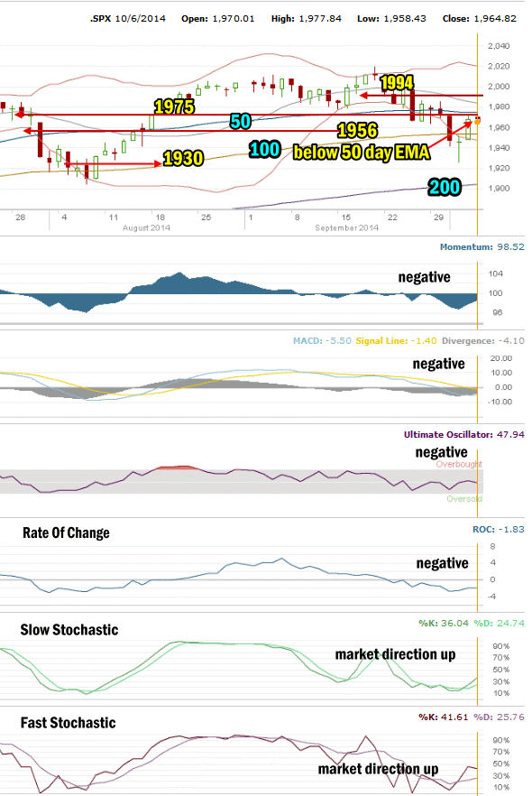Click the Momentum: 98.52 reading

point(482,247)
